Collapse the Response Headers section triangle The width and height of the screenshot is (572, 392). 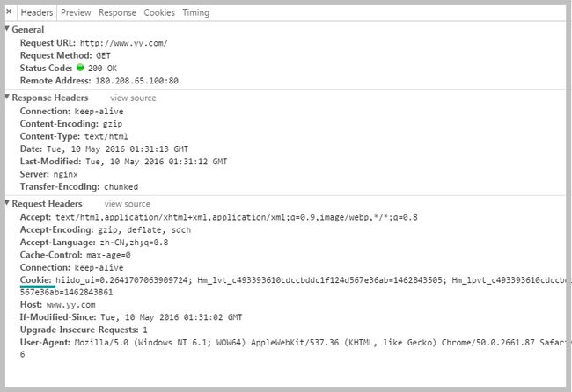[7, 97]
